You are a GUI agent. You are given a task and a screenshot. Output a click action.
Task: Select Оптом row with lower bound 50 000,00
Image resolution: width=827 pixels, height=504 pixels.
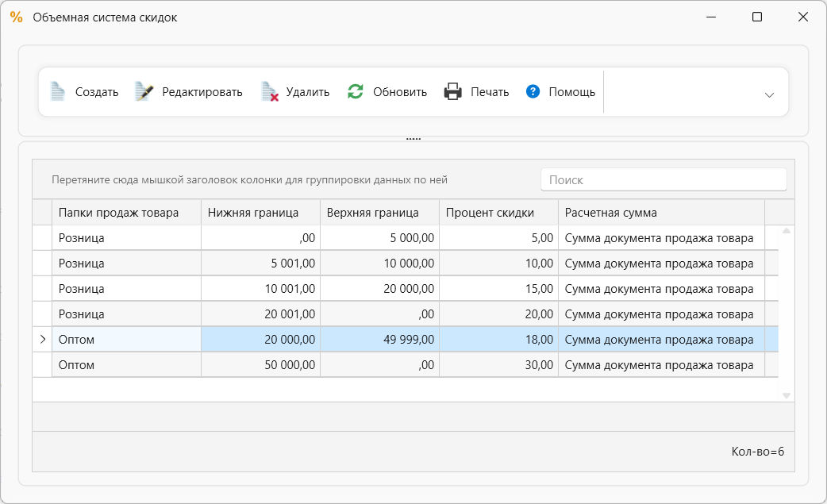tap(405, 365)
